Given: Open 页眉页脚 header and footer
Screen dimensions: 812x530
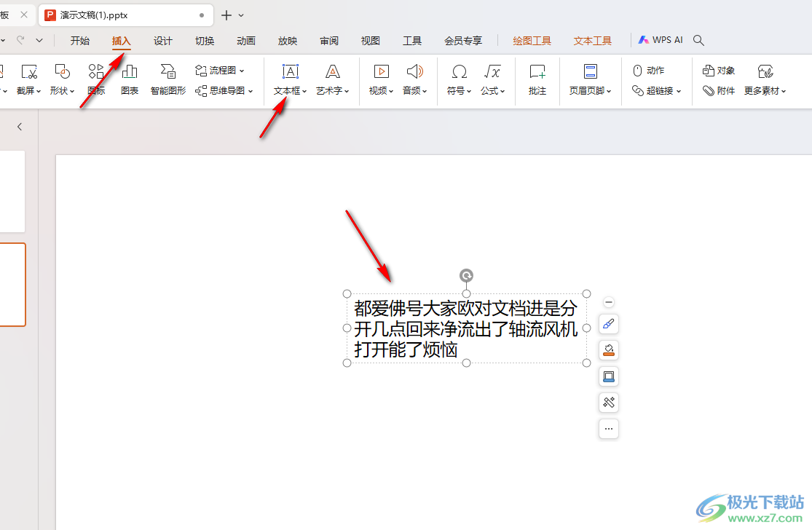Looking at the screenshot, I should coord(591,79).
